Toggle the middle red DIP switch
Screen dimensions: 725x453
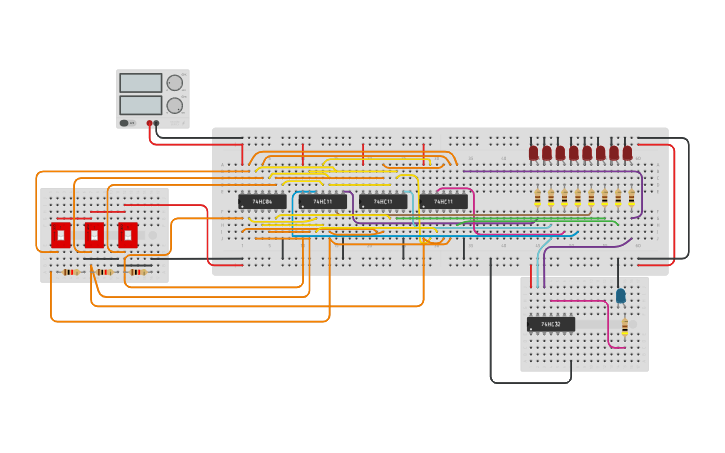(x=94, y=235)
